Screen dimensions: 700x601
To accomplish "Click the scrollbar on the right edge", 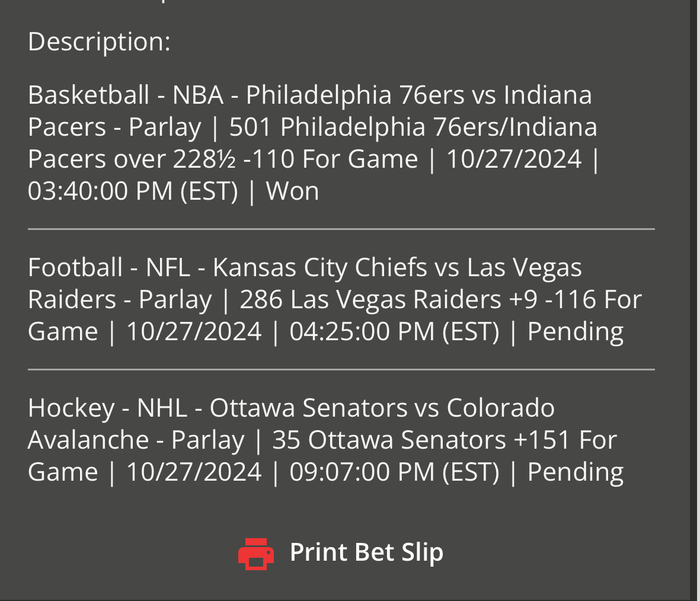I will tap(695, 296).
